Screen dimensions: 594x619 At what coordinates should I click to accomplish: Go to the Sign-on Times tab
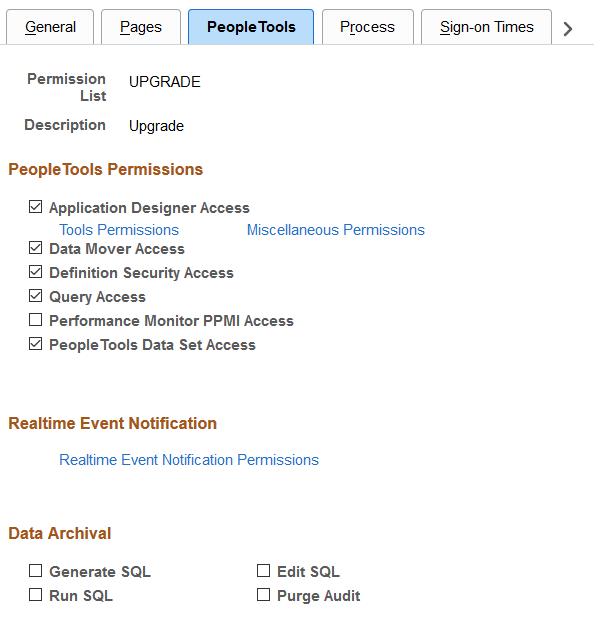click(486, 27)
